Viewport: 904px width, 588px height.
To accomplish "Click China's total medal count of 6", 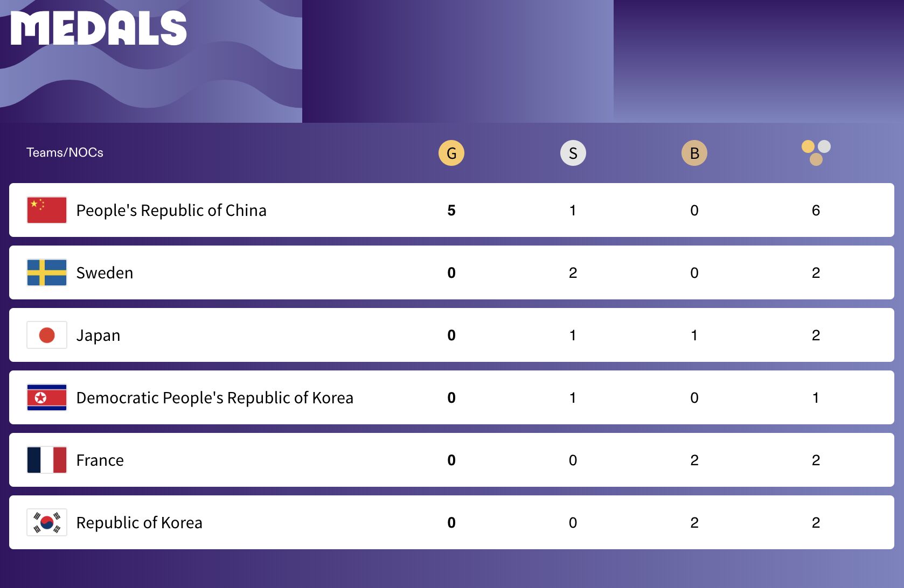I will (x=816, y=210).
